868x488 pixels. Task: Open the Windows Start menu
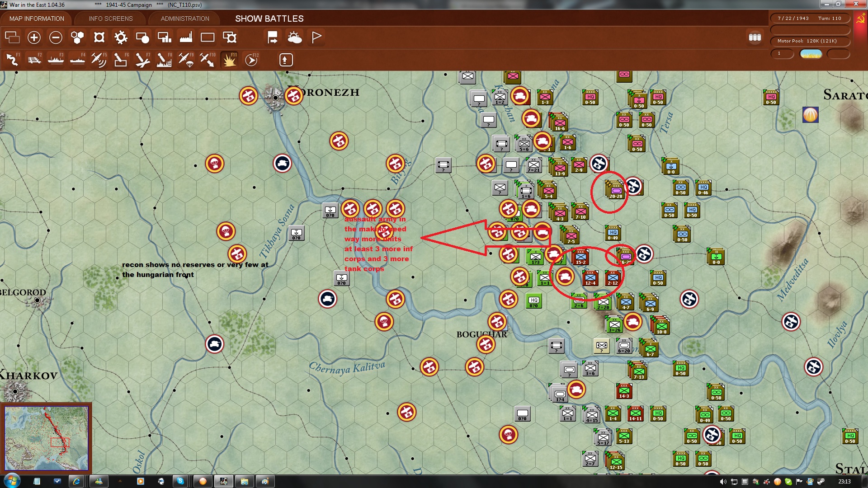point(11,481)
